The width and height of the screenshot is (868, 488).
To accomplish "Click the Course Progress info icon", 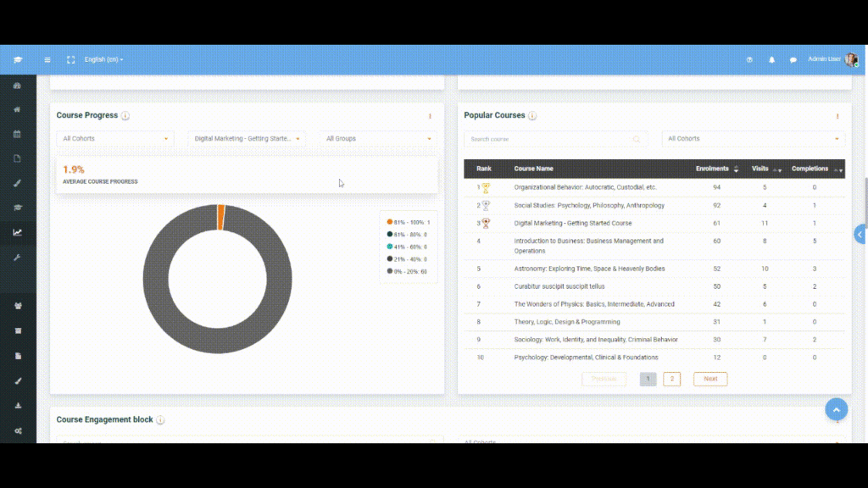I will [x=125, y=116].
